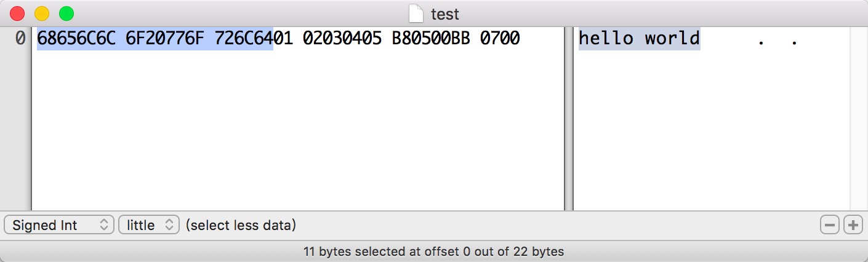The height and width of the screenshot is (262, 868).
Task: Remove data inspector row with minus button
Action: pos(830,226)
